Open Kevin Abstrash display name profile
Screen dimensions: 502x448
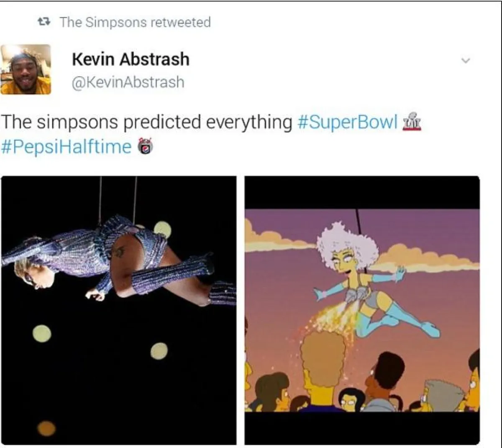coord(131,59)
